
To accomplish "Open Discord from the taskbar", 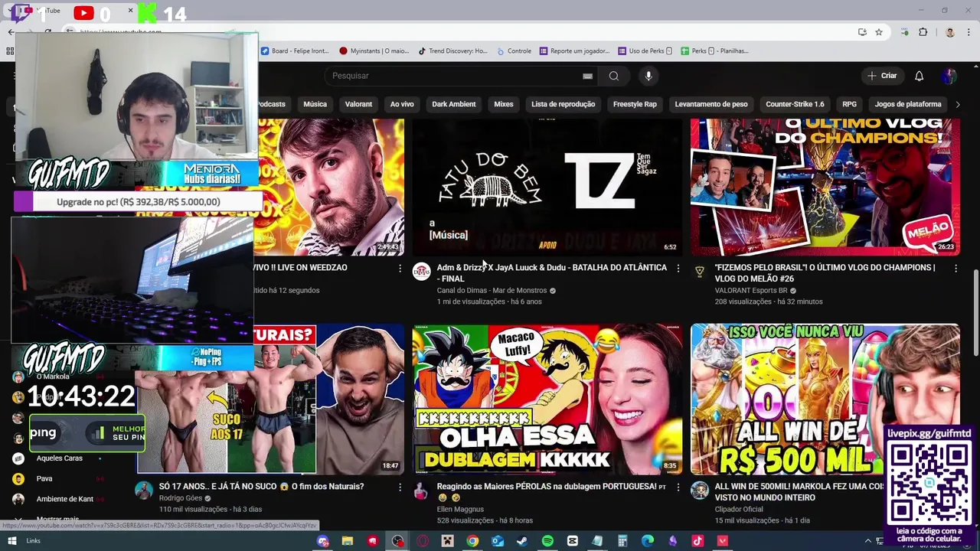I will (323, 541).
